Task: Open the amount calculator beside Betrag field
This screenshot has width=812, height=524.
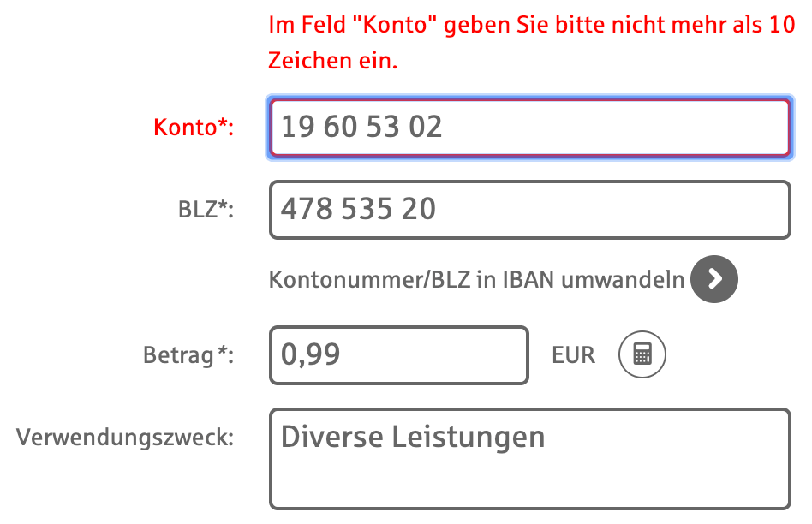Action: click(642, 354)
